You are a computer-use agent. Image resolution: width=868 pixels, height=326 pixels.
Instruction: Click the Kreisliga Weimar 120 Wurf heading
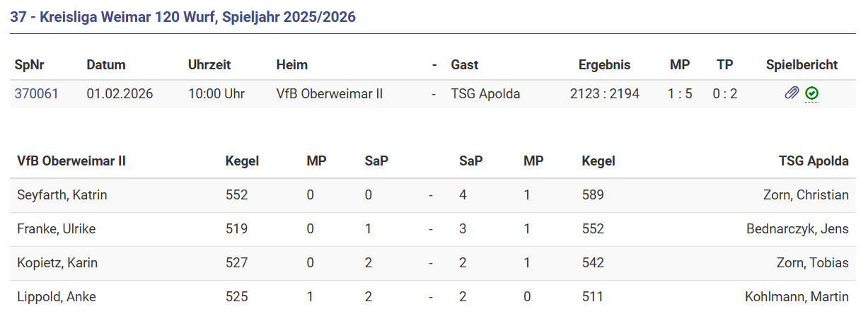tap(183, 17)
